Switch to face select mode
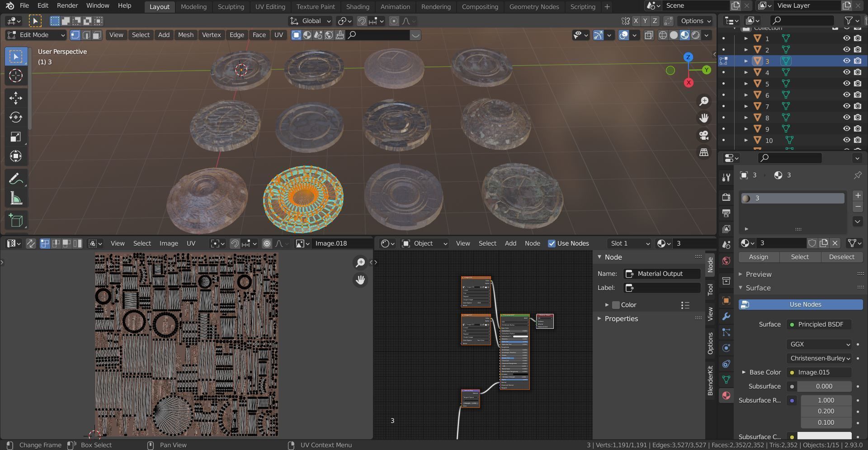Viewport: 868px width, 450px height. (x=97, y=35)
